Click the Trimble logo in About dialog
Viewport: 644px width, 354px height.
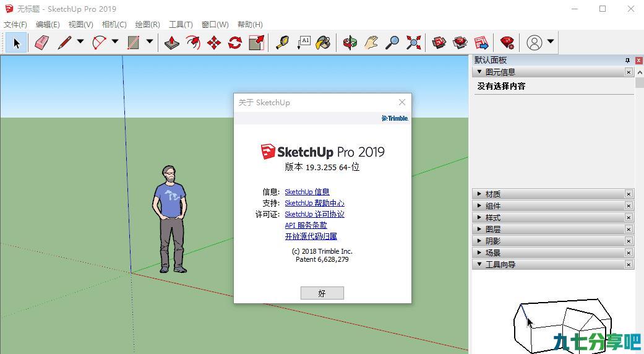pos(395,118)
